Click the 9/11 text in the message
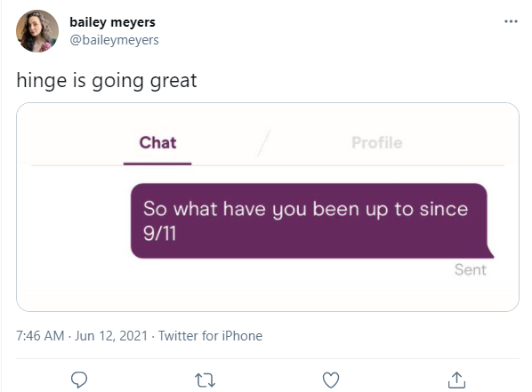 click(x=159, y=234)
